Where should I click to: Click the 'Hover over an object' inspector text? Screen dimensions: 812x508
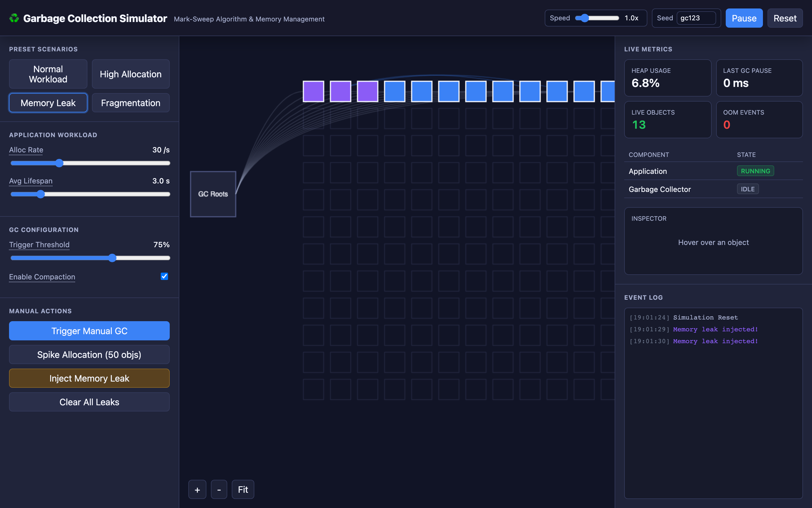(713, 242)
